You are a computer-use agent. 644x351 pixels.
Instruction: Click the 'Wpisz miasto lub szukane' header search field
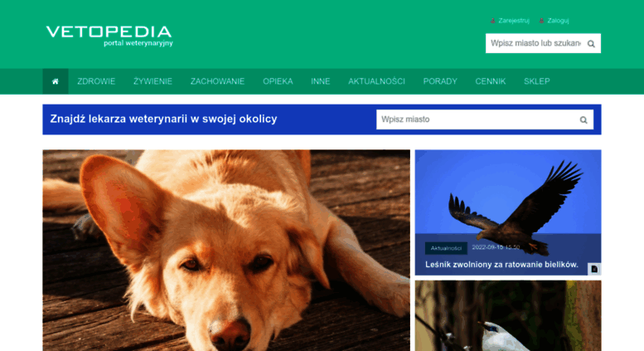click(535, 43)
